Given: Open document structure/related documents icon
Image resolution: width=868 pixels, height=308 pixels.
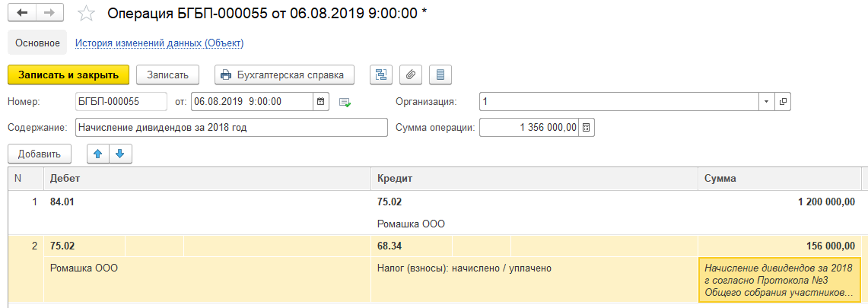Looking at the screenshot, I should tap(381, 75).
